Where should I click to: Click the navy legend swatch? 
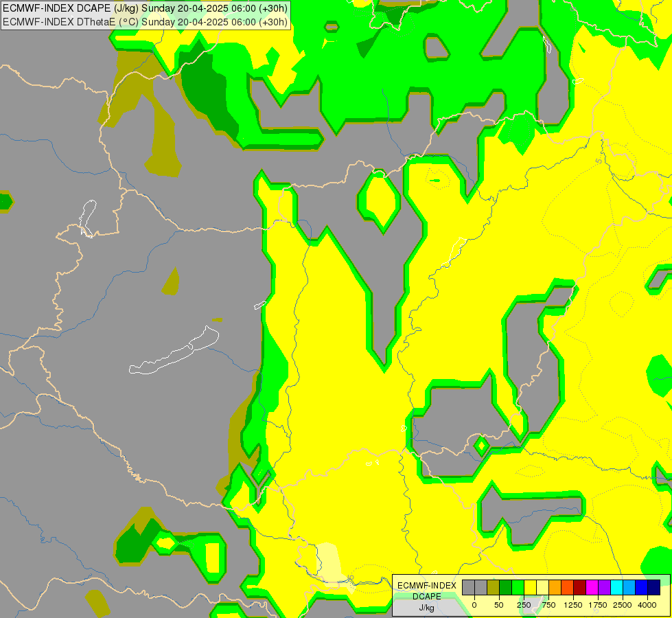click(653, 587)
